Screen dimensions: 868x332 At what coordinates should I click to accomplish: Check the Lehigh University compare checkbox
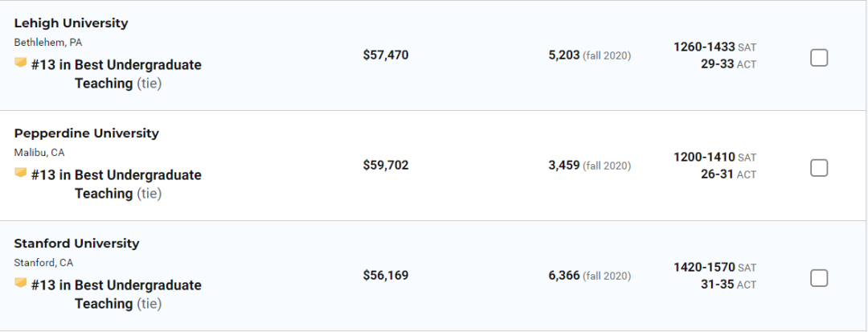(818, 58)
